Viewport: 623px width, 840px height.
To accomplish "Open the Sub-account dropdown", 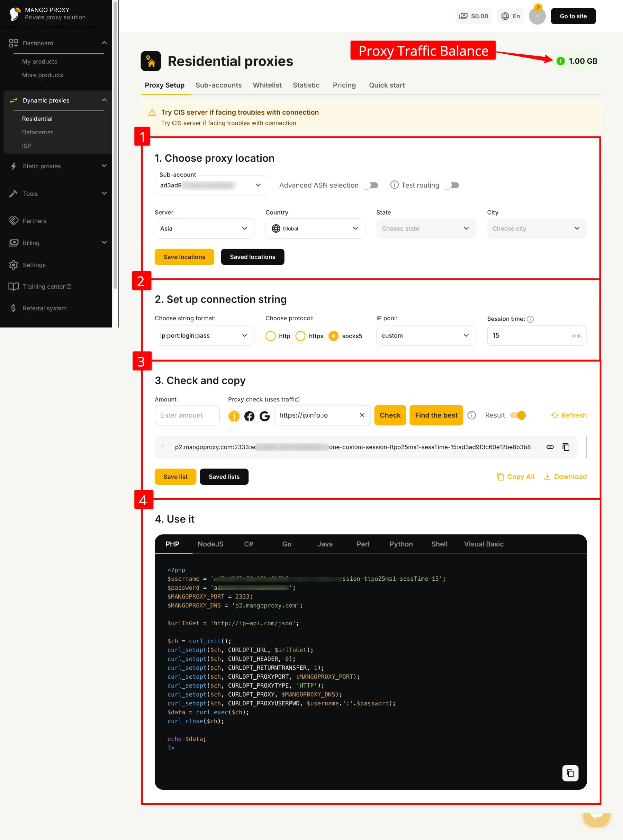I will 211,185.
